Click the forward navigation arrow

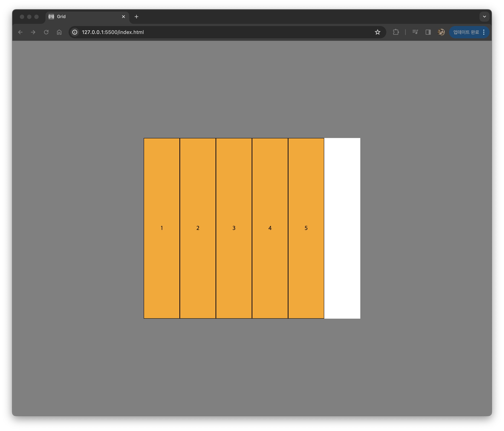pos(33,32)
